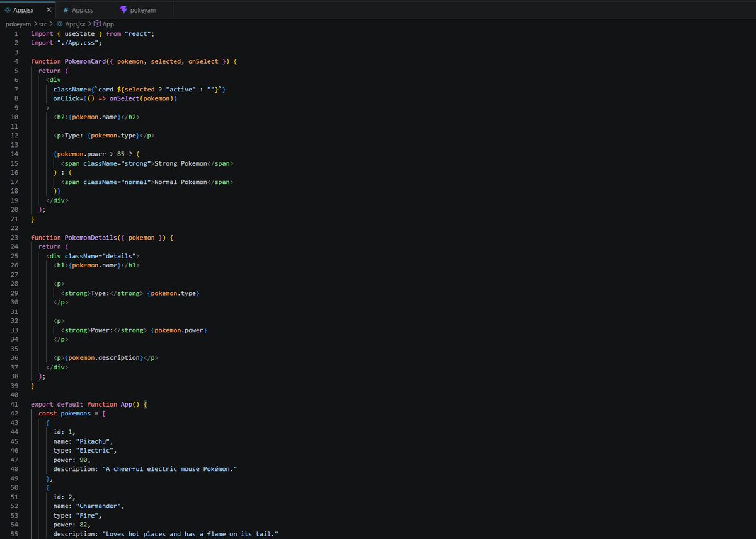This screenshot has width=756, height=539.
Task: Click the power value 82
Action: (83, 525)
